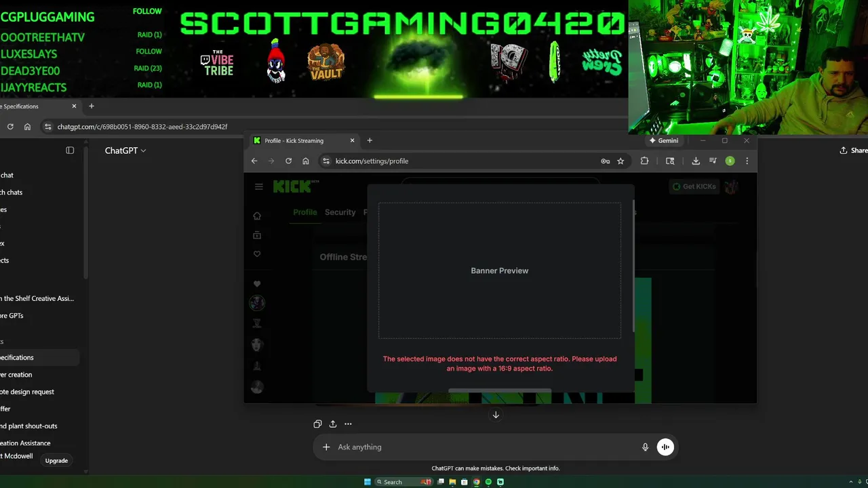Open a new tab in the Kick browser window

click(x=370, y=140)
